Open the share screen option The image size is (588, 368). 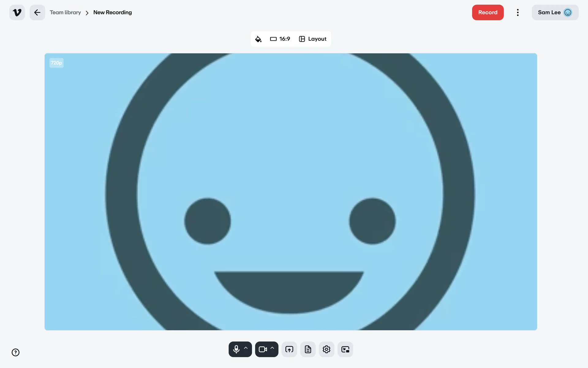pos(289,349)
